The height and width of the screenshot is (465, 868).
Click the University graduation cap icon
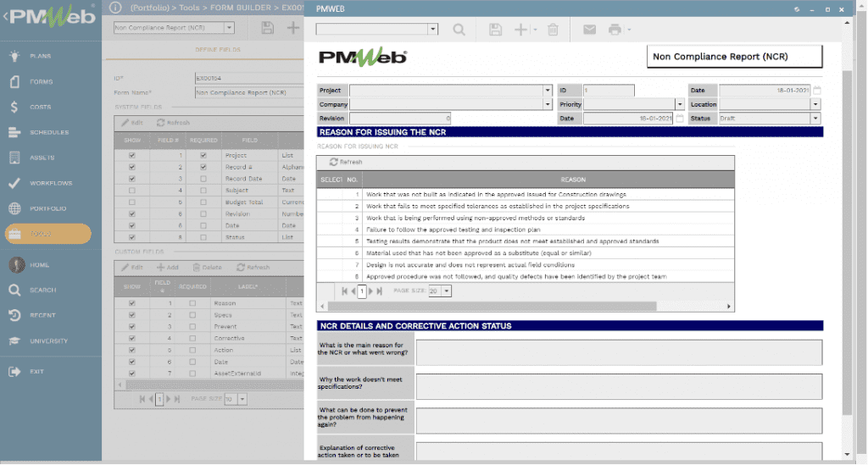click(14, 341)
